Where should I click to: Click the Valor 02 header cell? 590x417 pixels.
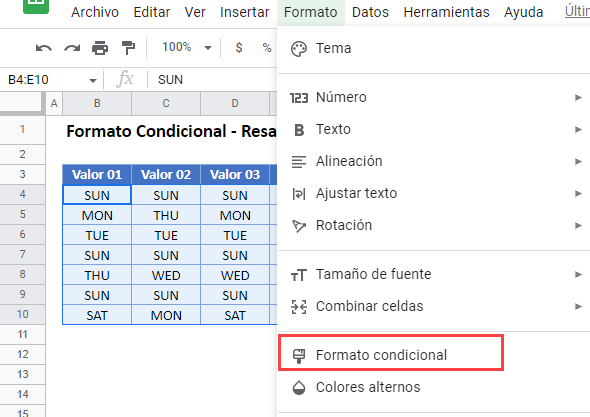point(166,175)
